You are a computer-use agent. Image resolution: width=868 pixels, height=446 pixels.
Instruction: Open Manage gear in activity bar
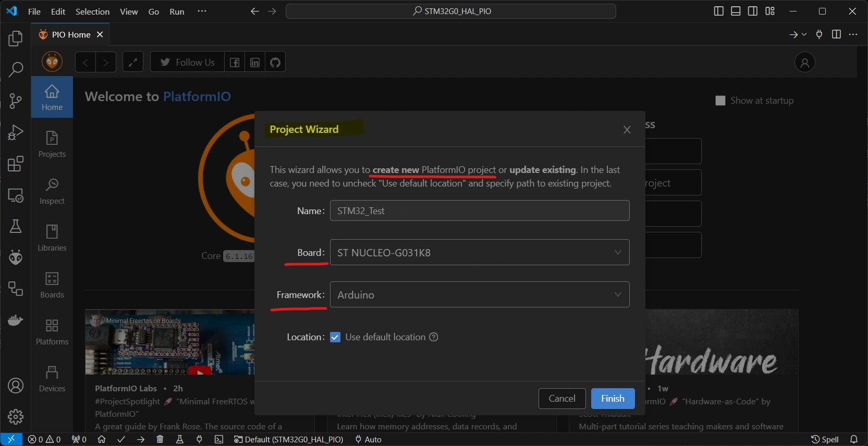(x=16, y=417)
